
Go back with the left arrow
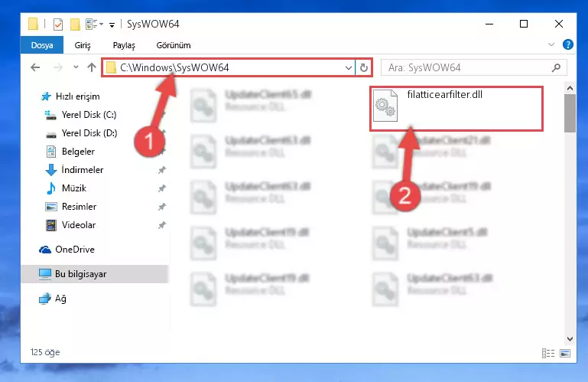coord(35,67)
